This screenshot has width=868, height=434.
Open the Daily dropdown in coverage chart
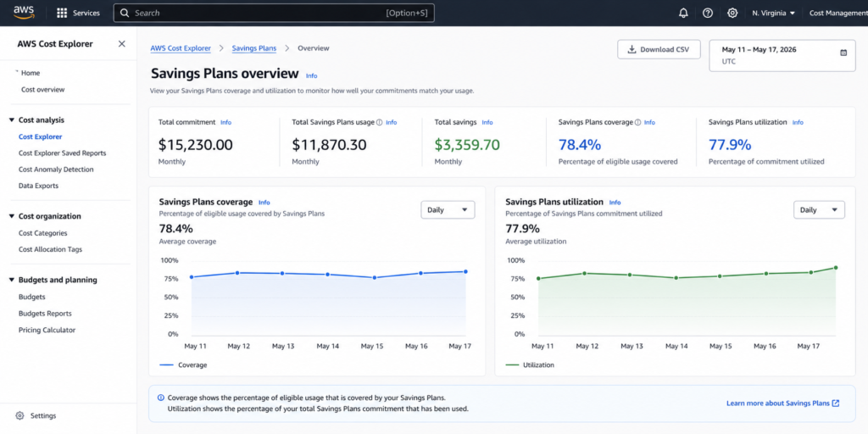(x=448, y=210)
